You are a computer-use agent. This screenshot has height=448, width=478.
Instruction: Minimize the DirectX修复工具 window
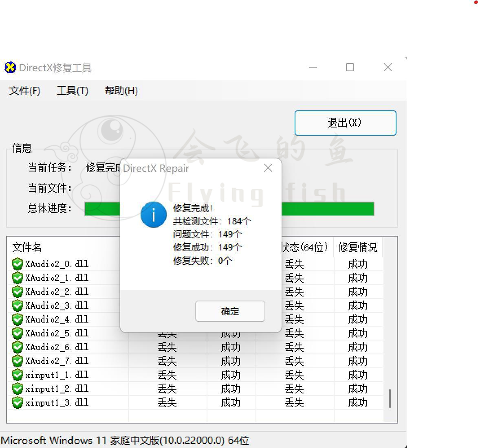[x=313, y=67]
